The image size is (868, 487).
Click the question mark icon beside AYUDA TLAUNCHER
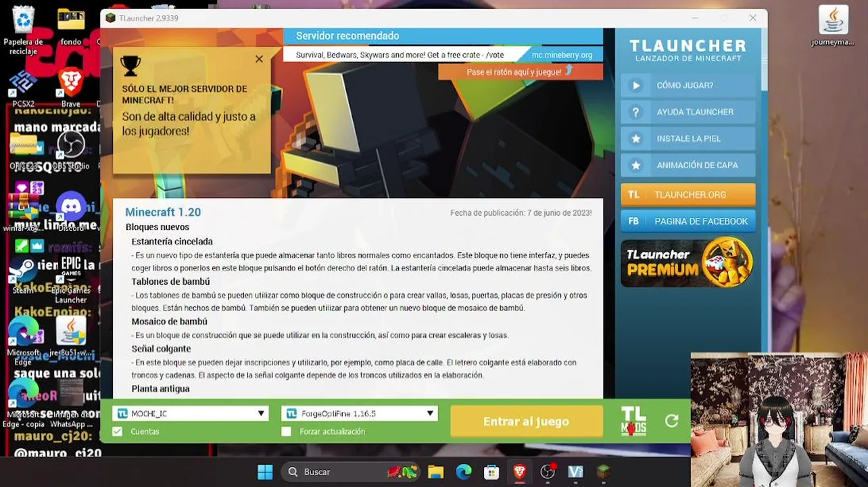coord(635,112)
